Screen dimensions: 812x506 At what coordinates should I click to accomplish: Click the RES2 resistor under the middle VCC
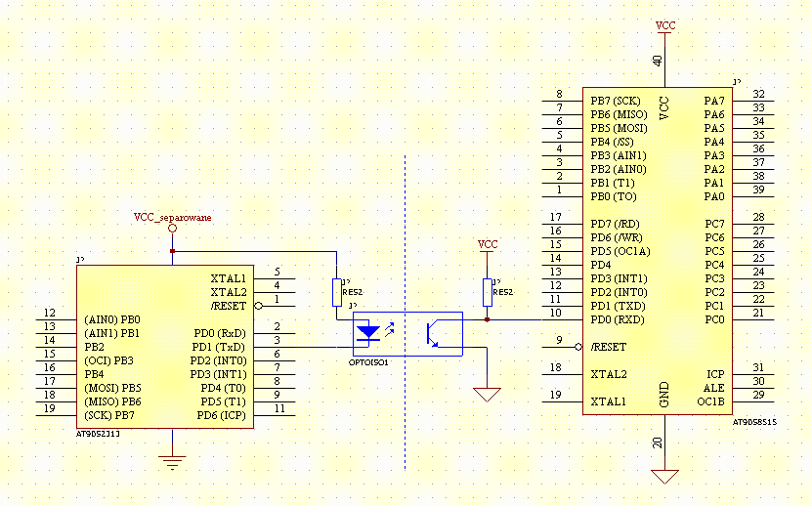click(487, 291)
